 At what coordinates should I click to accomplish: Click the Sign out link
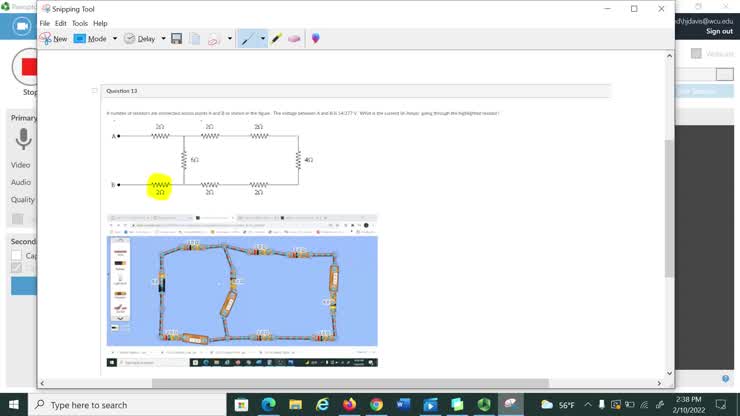click(x=718, y=32)
